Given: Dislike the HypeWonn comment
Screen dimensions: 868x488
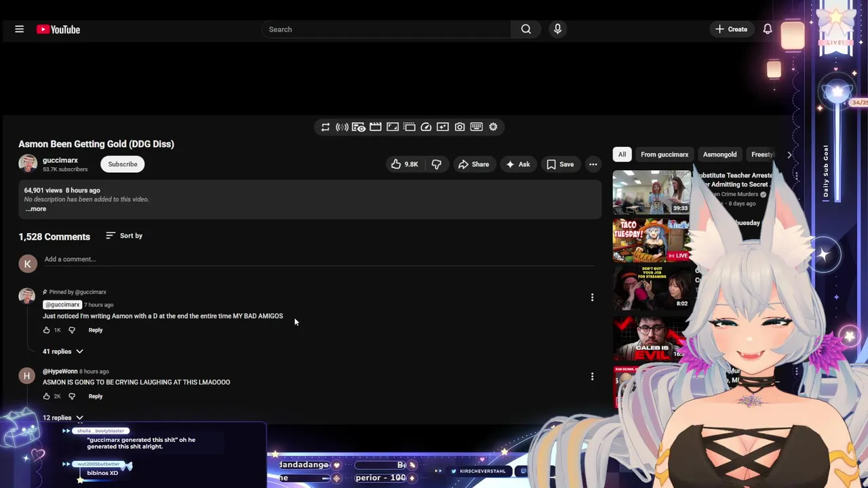Looking at the screenshot, I should pyautogui.click(x=72, y=396).
